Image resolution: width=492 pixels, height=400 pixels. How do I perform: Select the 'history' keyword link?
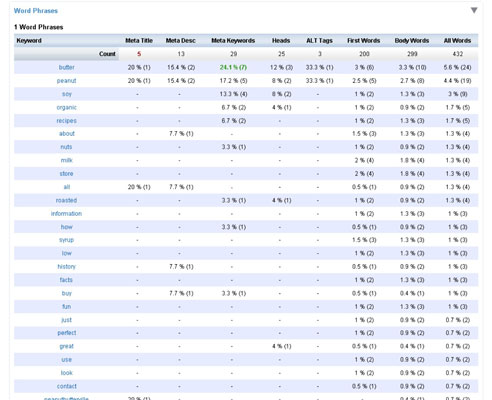tap(67, 267)
